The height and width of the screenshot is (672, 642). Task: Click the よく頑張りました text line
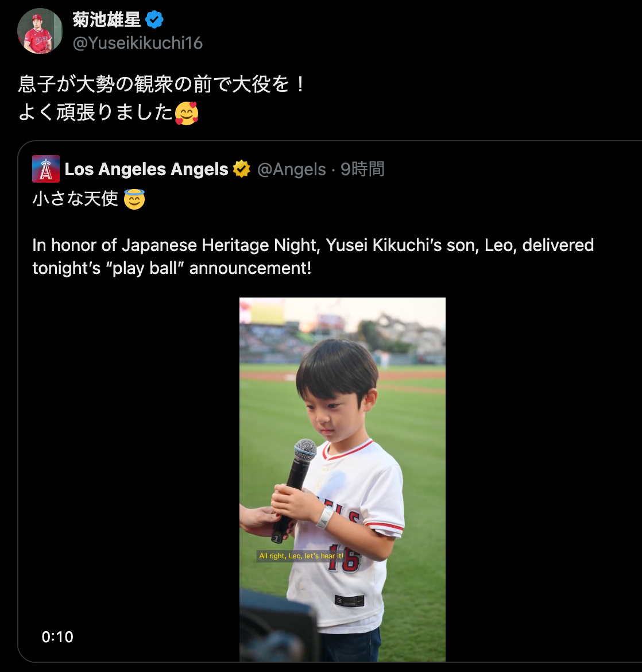click(95, 113)
